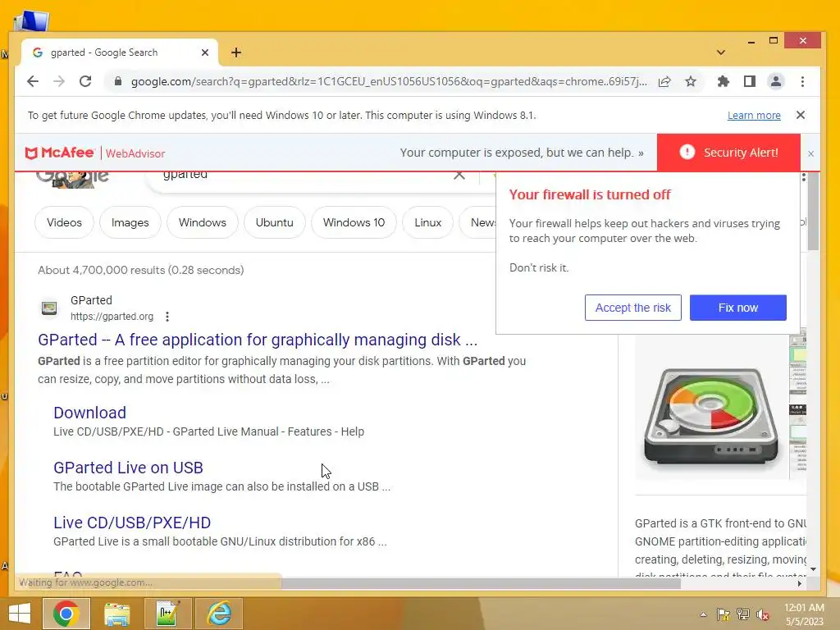This screenshot has height=630, width=840.
Task: Click scroll down arrow on page scrollbar
Action: coord(813,569)
